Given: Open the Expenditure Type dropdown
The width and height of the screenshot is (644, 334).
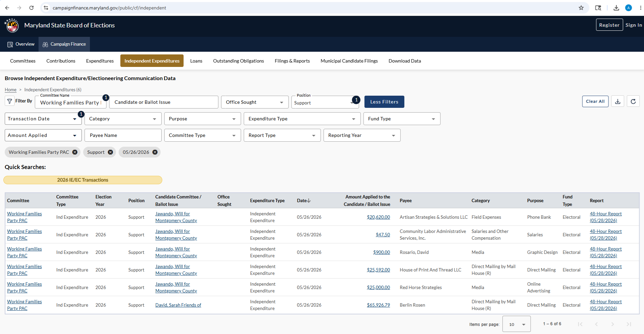Looking at the screenshot, I should point(302,119).
